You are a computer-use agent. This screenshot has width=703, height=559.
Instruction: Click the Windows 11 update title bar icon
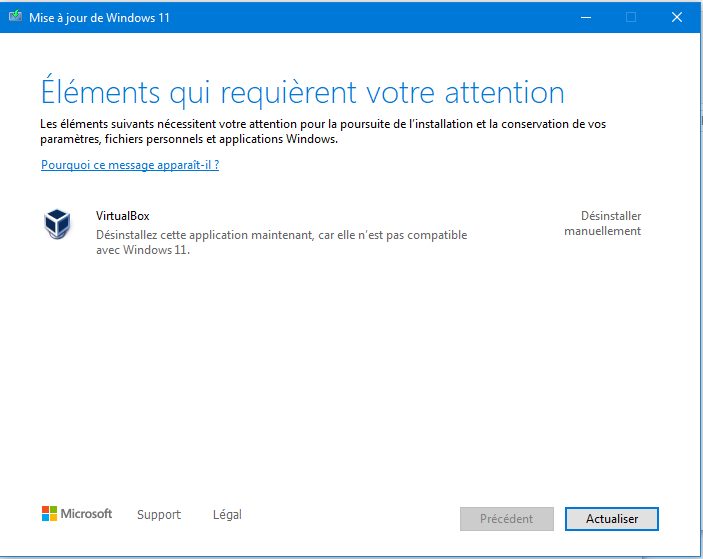(x=15, y=17)
